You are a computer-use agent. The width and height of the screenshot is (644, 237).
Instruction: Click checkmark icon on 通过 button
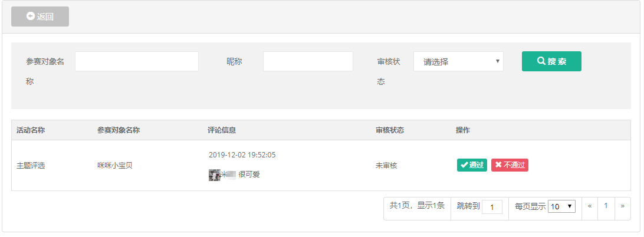click(x=464, y=164)
